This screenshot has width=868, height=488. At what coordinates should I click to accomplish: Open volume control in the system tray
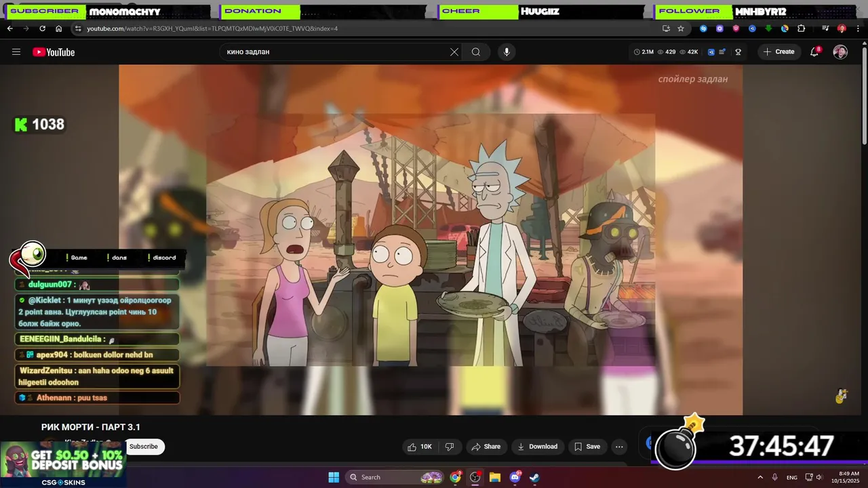tap(820, 477)
